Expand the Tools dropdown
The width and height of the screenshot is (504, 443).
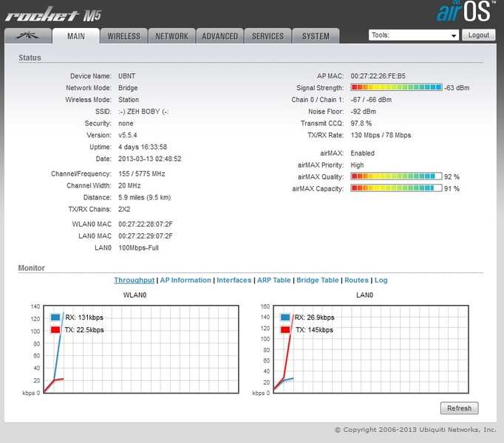point(414,35)
